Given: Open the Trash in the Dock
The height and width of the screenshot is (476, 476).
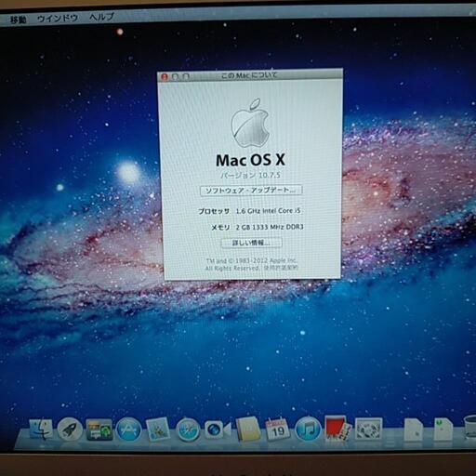Looking at the screenshot, I should pyautogui.click(x=470, y=428).
